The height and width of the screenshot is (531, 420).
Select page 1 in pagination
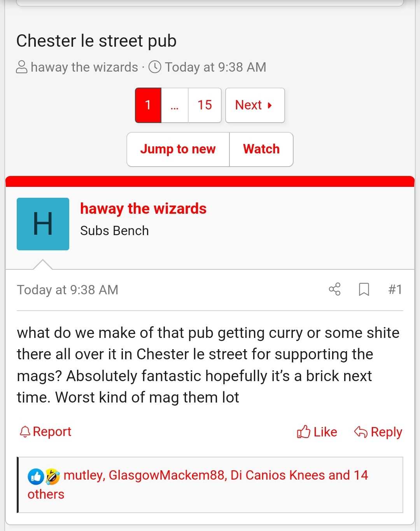click(148, 105)
